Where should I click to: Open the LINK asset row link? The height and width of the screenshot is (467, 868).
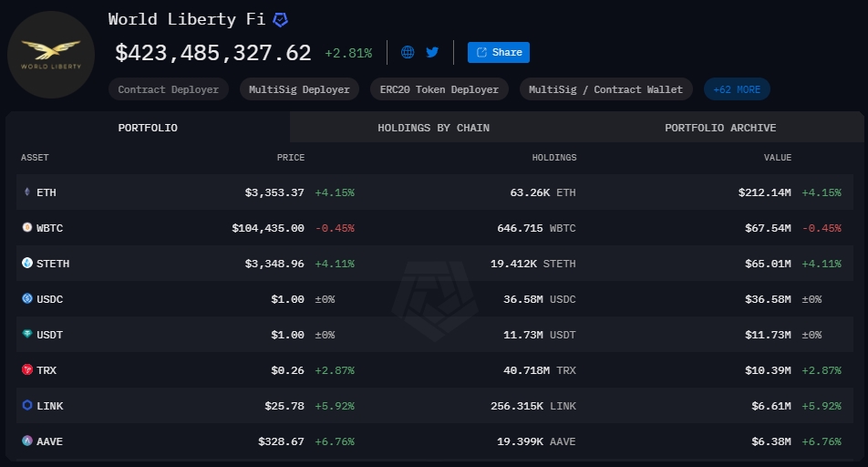[x=50, y=406]
